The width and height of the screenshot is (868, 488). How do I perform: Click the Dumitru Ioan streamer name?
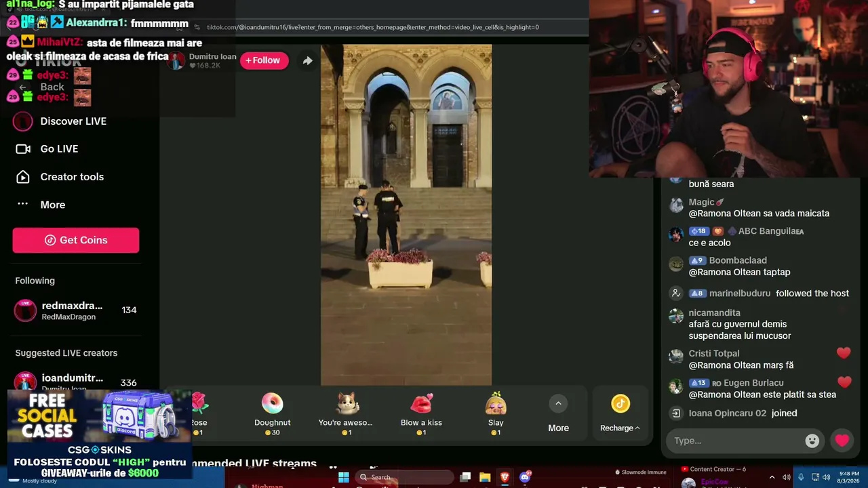click(x=213, y=56)
